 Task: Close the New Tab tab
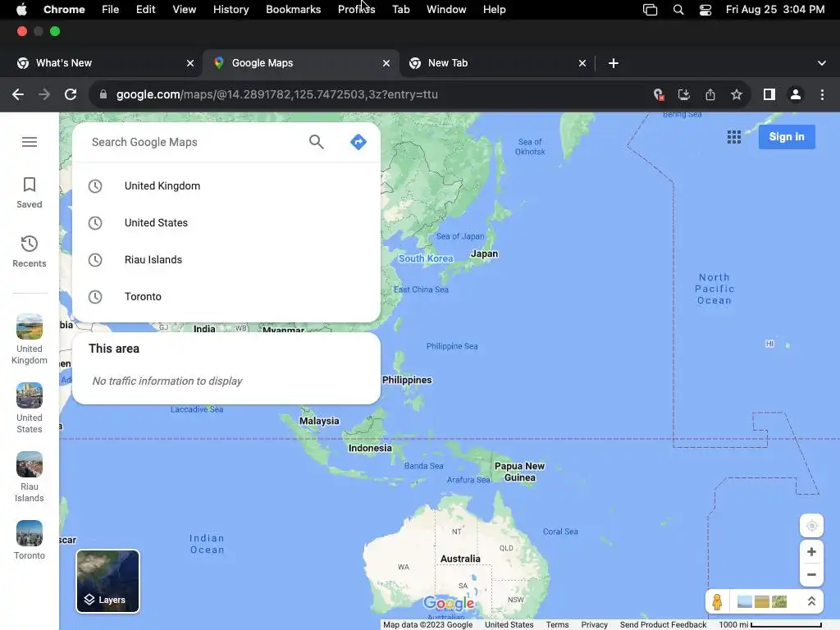click(x=582, y=63)
